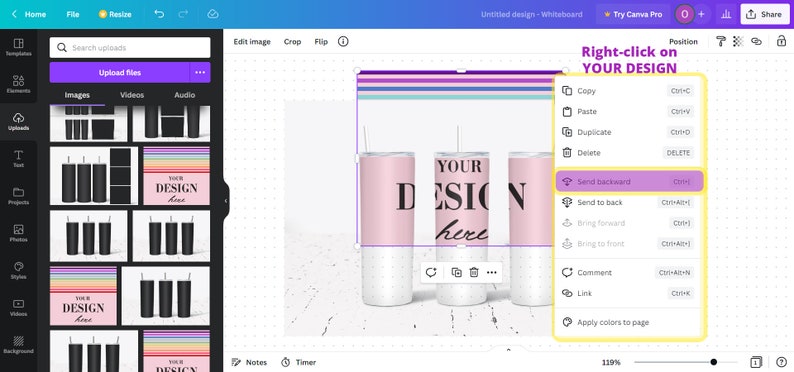This screenshot has height=372, width=794.
Task: Click the undo arrow icon
Action: (159, 14)
